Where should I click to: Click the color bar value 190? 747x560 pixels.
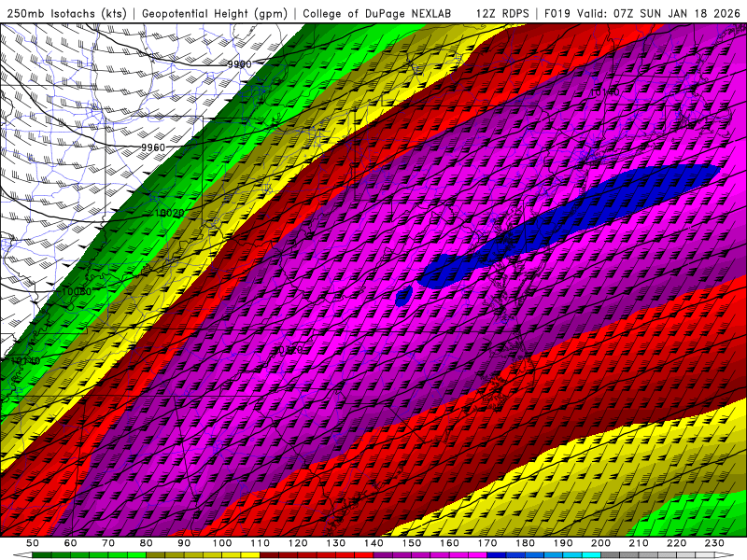coord(563,543)
